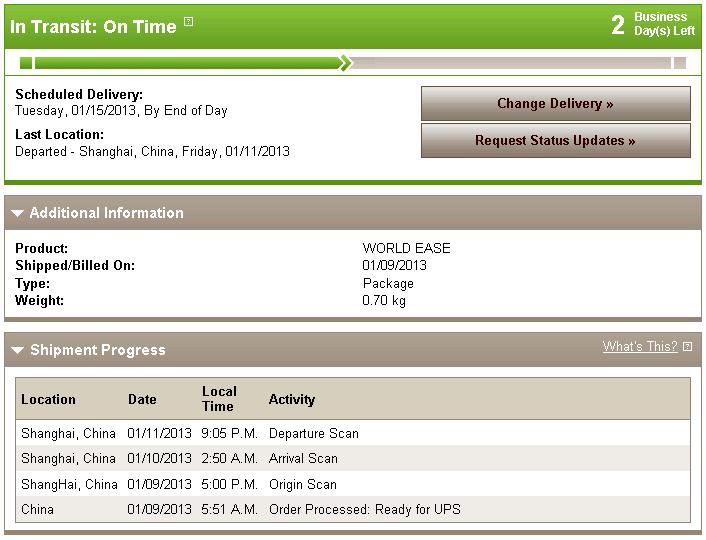Select the Departure Scan row

[353, 433]
